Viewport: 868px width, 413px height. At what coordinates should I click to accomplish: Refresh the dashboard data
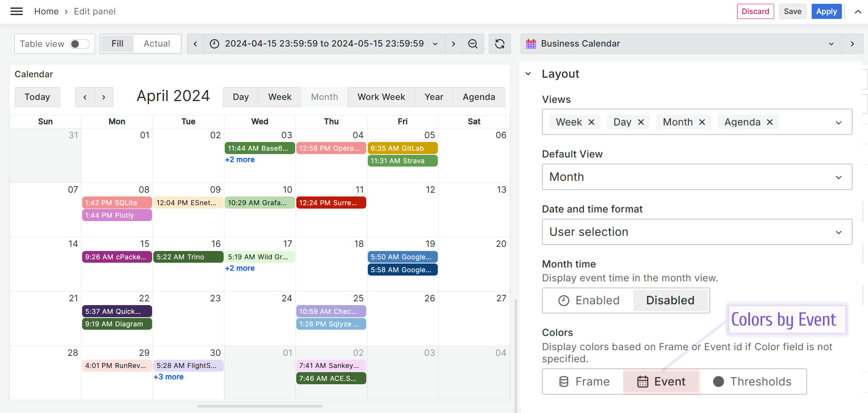pos(500,44)
